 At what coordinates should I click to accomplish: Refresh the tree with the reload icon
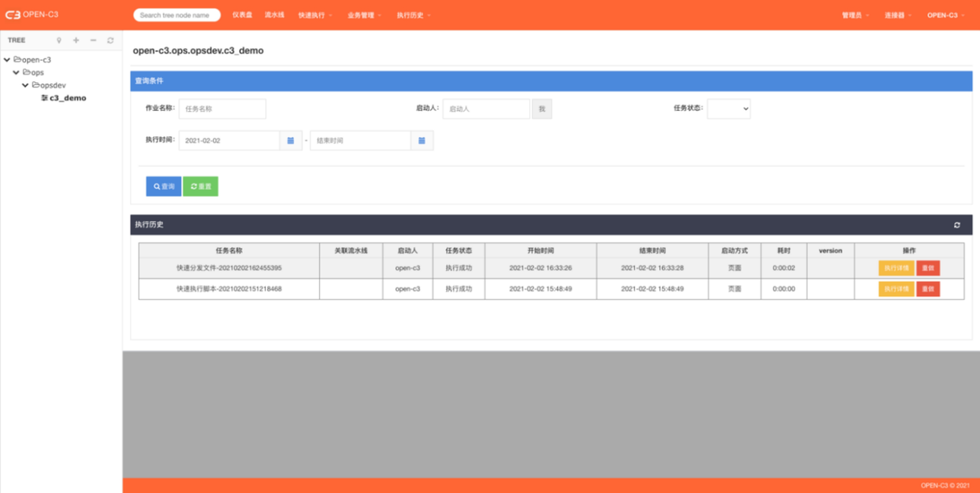point(110,40)
